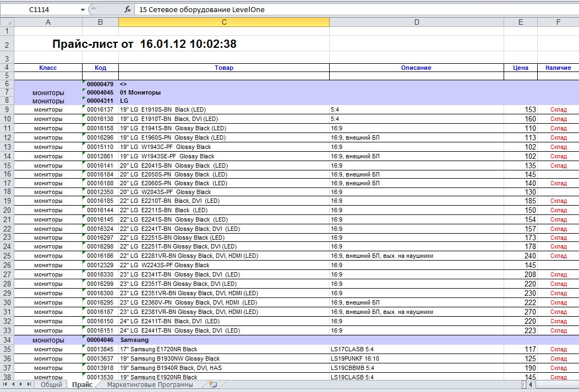Viewport: 579px width, 392px height.
Task: Click the Наличие header cell
Action: 558,68
